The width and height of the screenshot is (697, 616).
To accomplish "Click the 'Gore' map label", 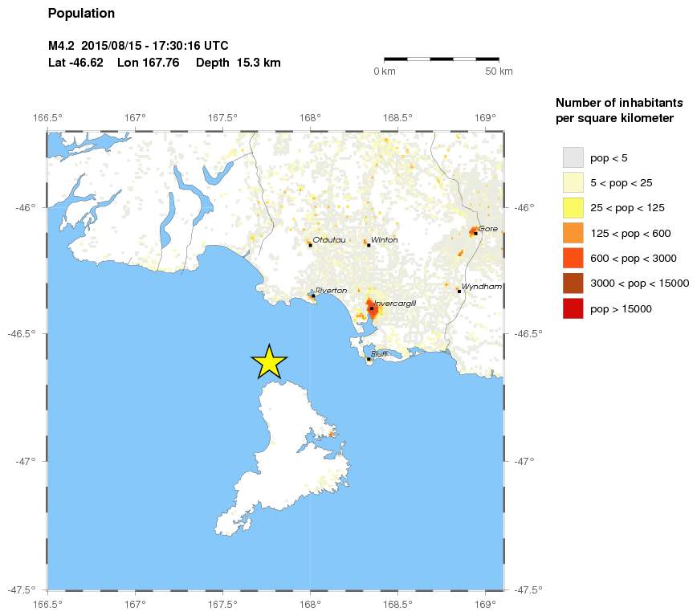I will click(488, 228).
